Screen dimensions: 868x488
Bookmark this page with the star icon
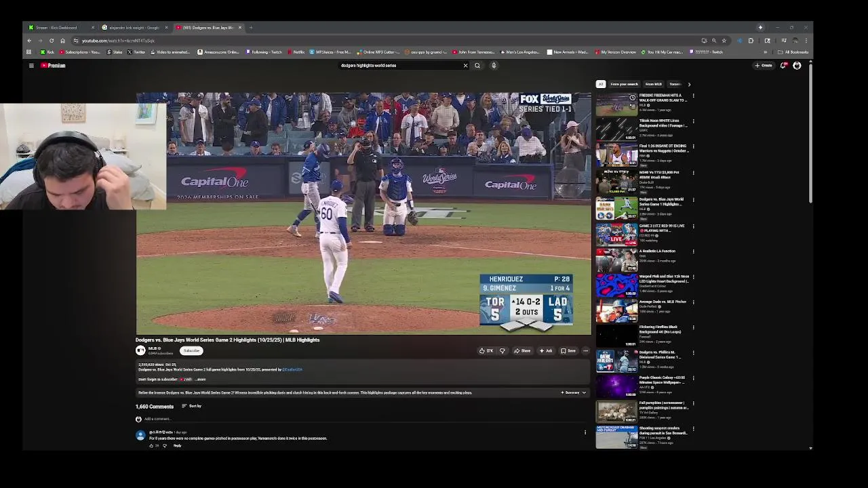tap(724, 41)
